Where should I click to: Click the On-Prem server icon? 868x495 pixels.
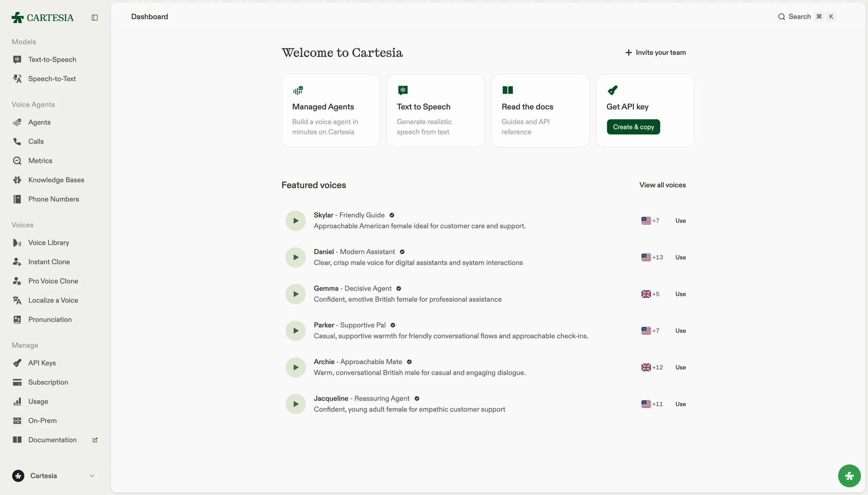(17, 421)
